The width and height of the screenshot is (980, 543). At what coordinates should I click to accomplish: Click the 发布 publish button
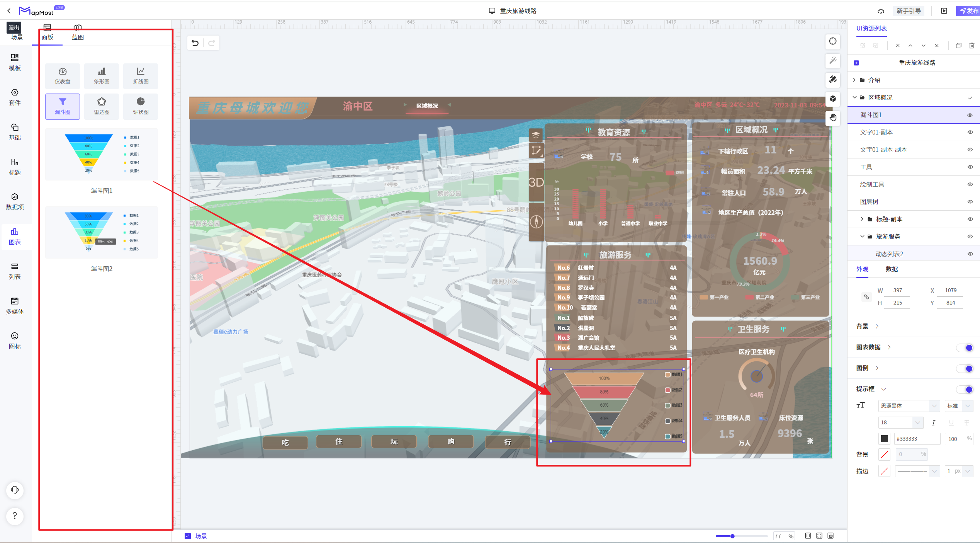point(968,11)
